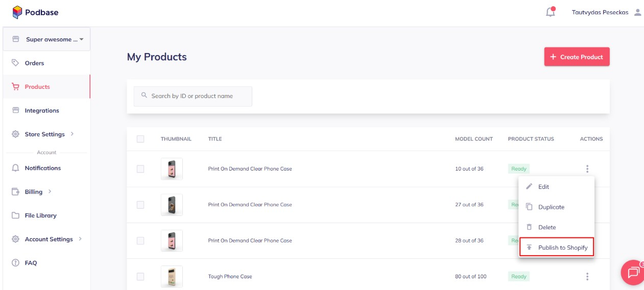Click the plus icon on Create Product
644x290 pixels.
pos(553,57)
